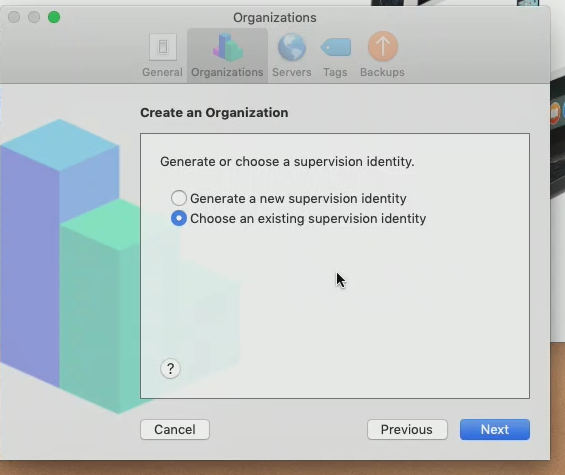Screen dimensions: 565x475
Task: Click the "Generate a new supervision identity" label text
Action: 298,199
